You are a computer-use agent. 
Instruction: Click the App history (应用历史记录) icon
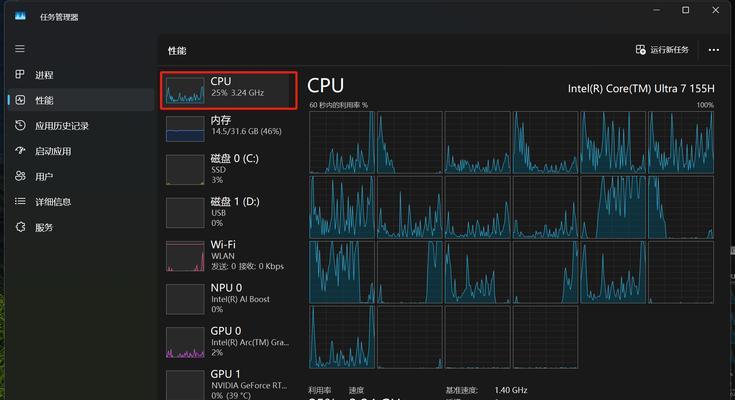(20, 125)
